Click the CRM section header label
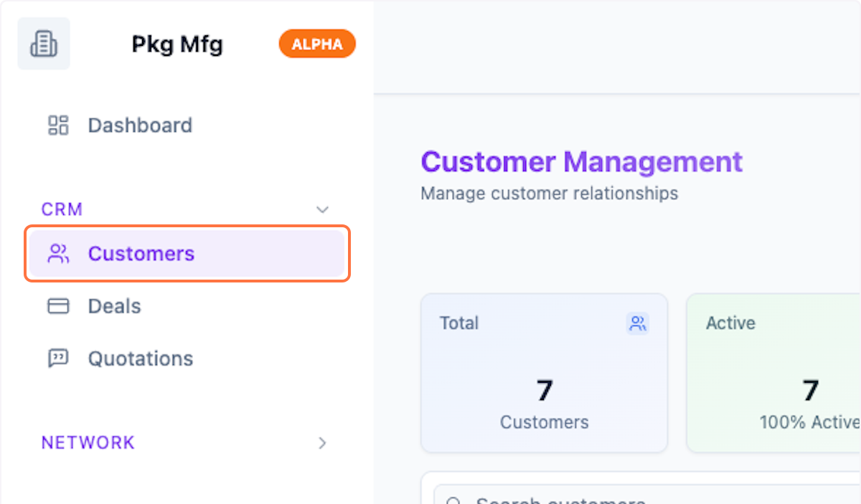 coord(62,209)
